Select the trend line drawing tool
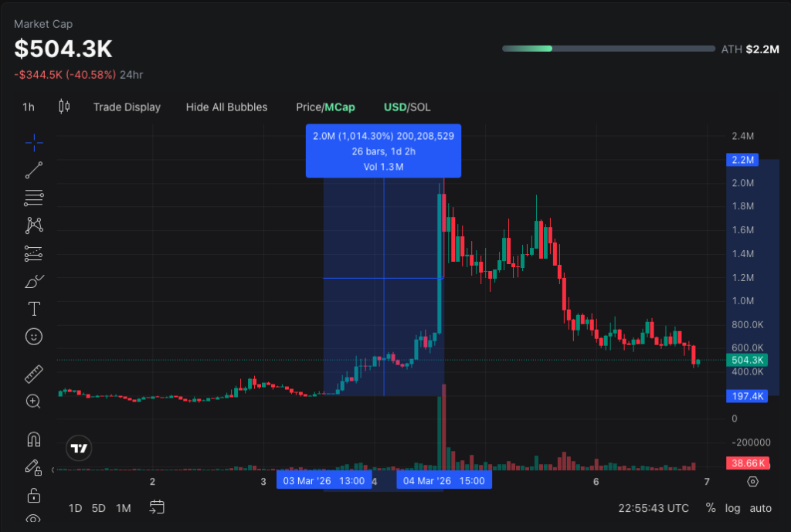 point(34,170)
